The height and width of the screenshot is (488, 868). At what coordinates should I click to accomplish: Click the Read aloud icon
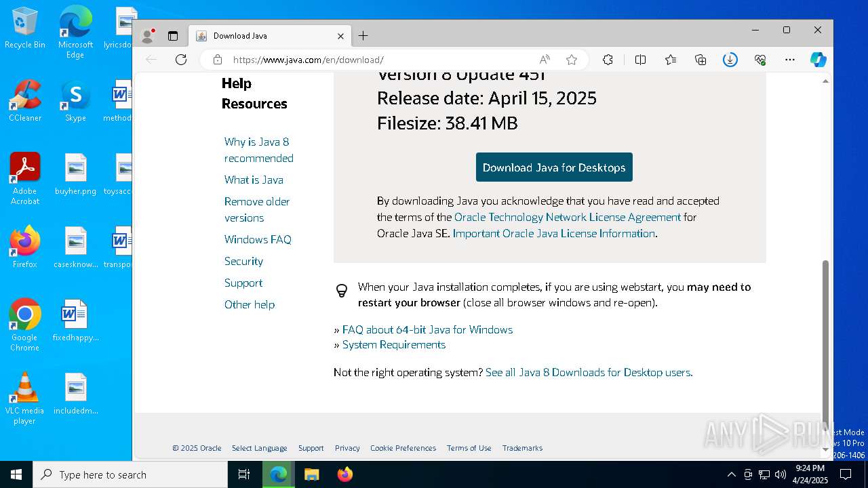pos(545,60)
